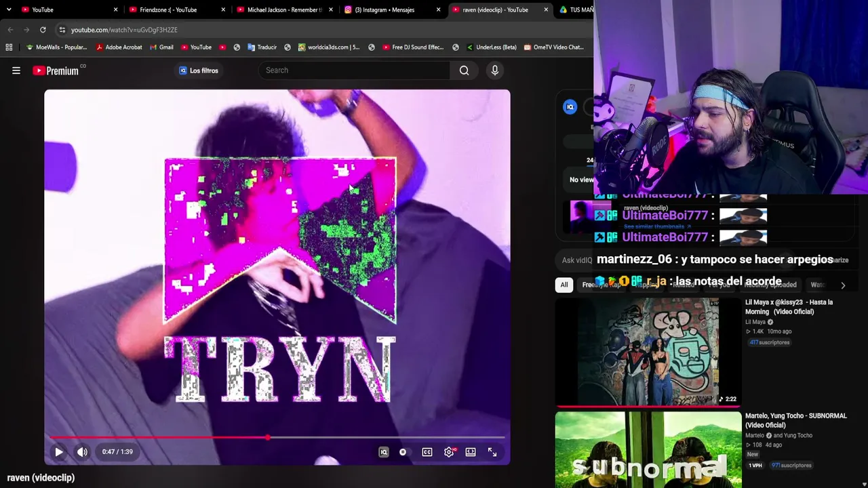868x488 pixels.
Task: Open the bookmarks apps grid icon
Action: pyautogui.click(x=9, y=47)
